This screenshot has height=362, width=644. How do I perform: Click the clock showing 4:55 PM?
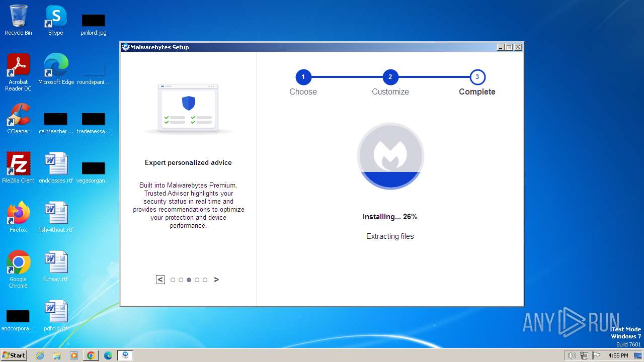[618, 355]
